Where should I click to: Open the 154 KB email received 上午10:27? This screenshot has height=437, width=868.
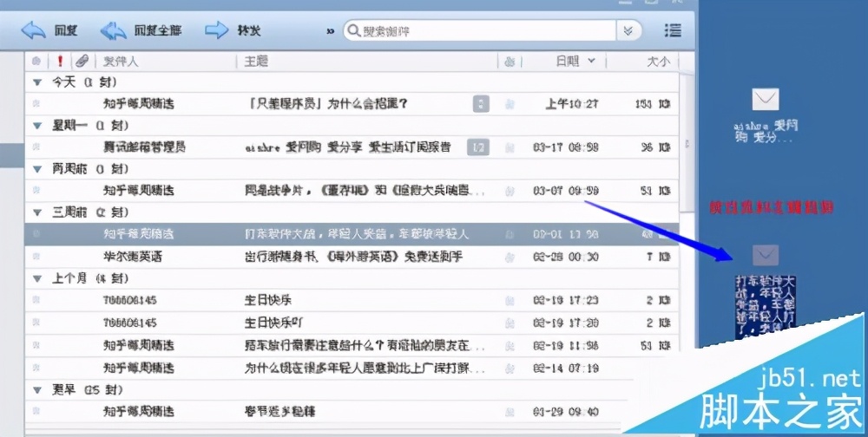pyautogui.click(x=352, y=103)
